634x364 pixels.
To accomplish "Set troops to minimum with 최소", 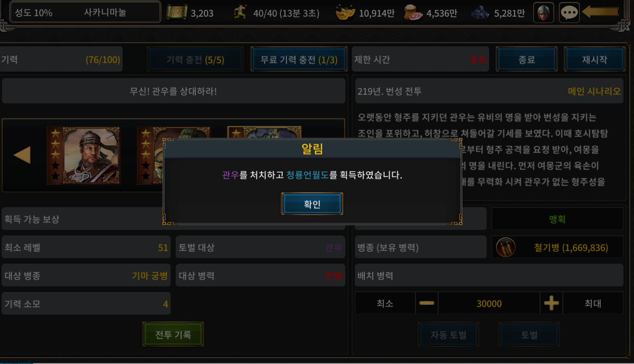I will click(385, 304).
